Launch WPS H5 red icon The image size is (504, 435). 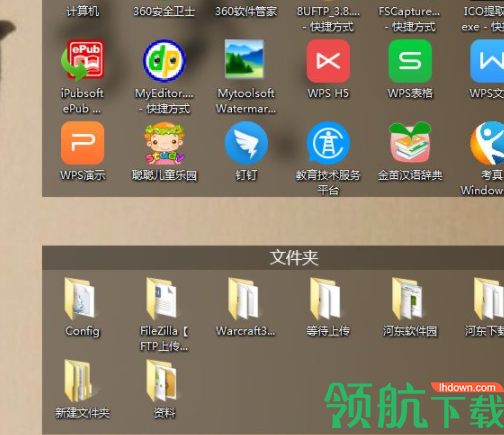[328, 61]
